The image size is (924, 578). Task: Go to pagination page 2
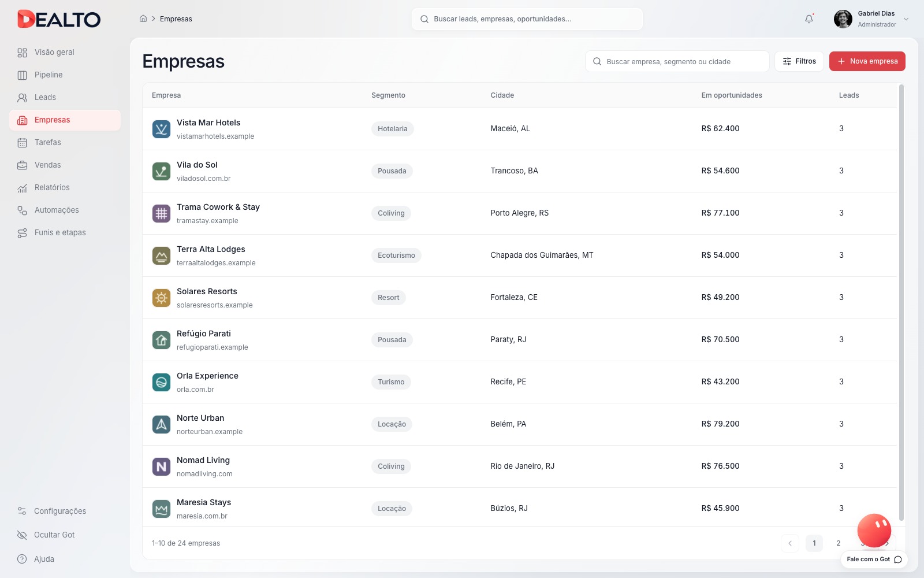click(839, 543)
